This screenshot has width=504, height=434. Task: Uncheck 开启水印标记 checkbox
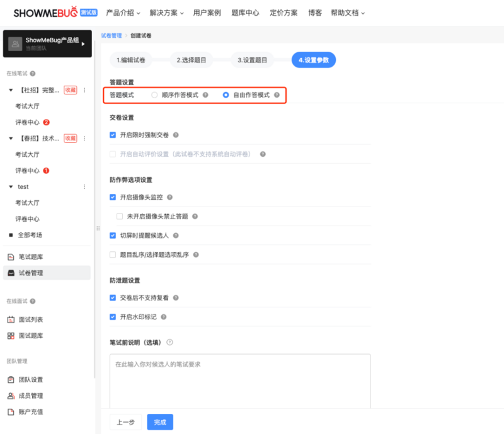[x=113, y=317]
